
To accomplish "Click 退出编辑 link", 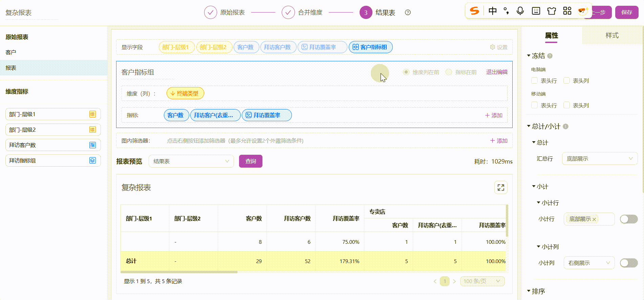I will pos(497,72).
